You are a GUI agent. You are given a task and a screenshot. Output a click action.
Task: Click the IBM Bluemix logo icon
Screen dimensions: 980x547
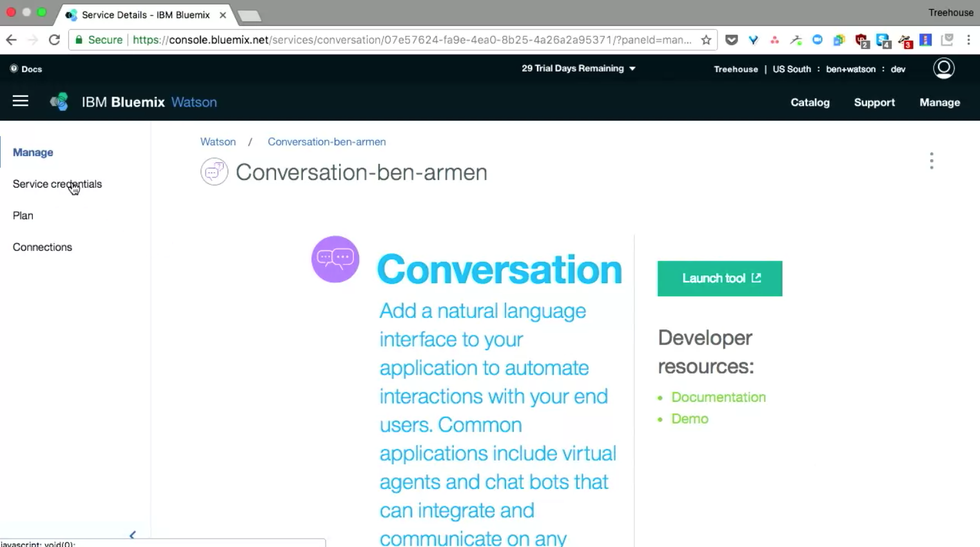pyautogui.click(x=59, y=102)
